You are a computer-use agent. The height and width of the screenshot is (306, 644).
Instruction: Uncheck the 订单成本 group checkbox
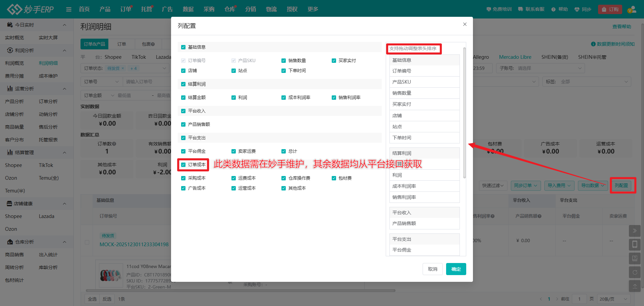pyautogui.click(x=183, y=165)
